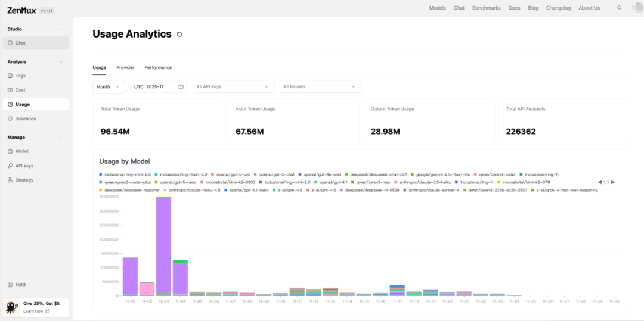Open Benchmarks in top navigation
The image size is (644, 321).
point(487,8)
